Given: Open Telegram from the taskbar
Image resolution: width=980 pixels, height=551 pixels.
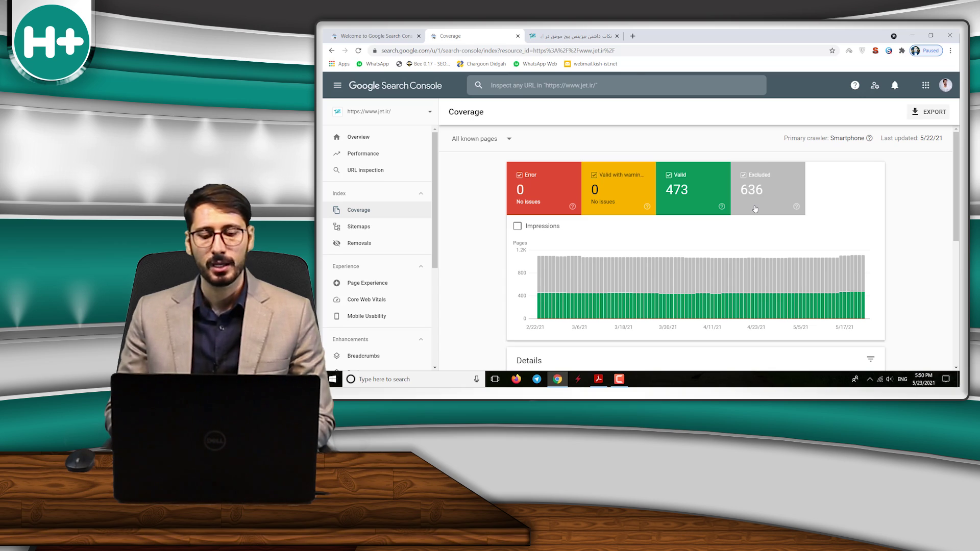Looking at the screenshot, I should (x=536, y=379).
